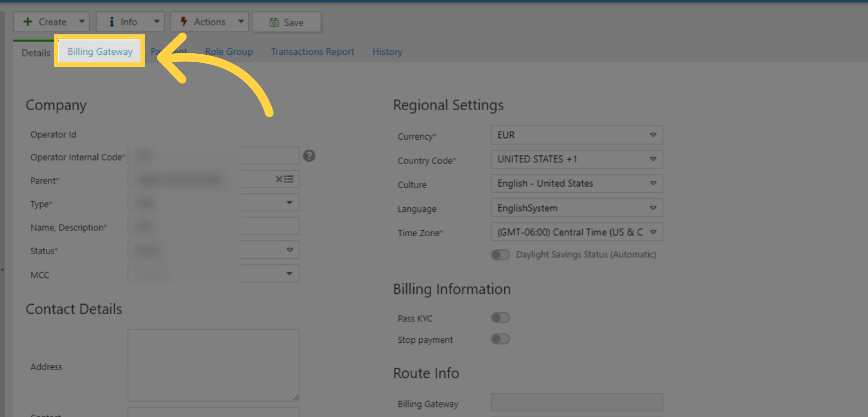Open the Parent selection list icon
The width and height of the screenshot is (868, 417).
coord(289,179)
